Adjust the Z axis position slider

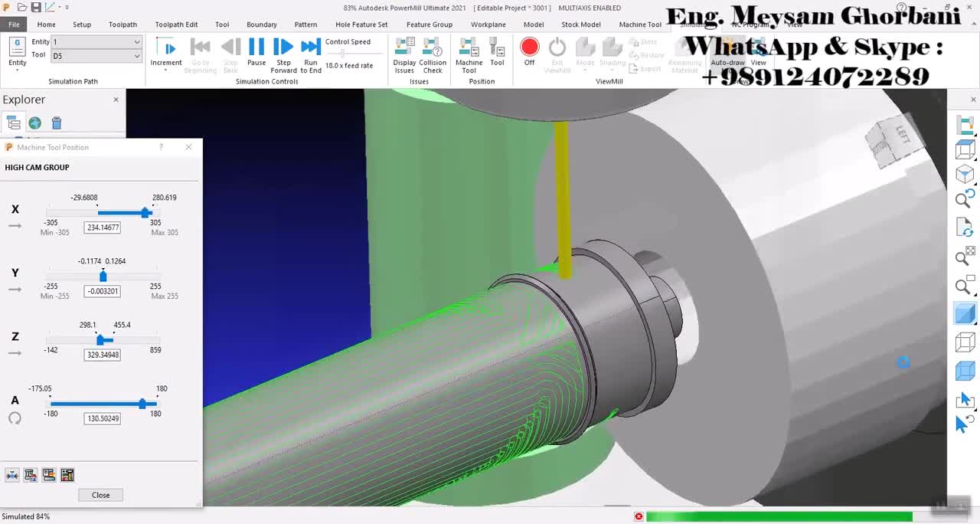tap(100, 339)
